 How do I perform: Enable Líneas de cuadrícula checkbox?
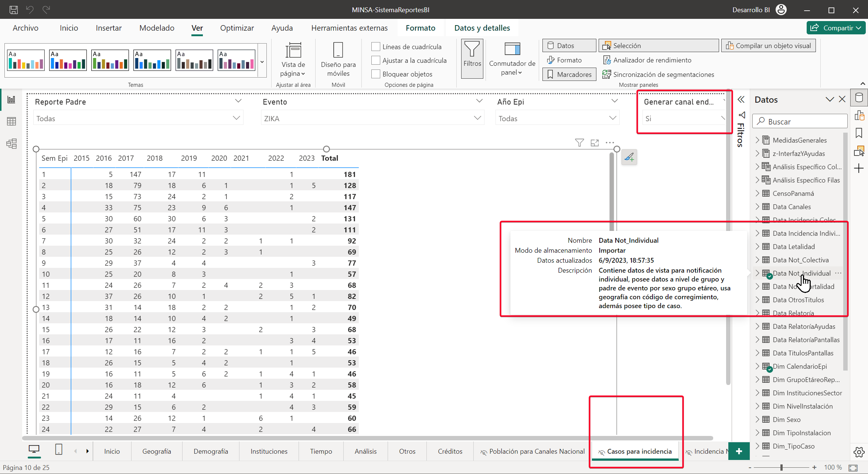pyautogui.click(x=376, y=47)
